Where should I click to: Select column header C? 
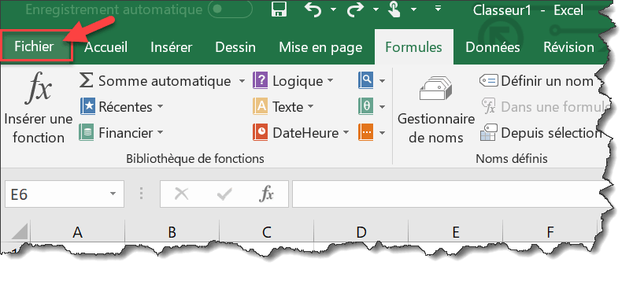click(x=267, y=233)
